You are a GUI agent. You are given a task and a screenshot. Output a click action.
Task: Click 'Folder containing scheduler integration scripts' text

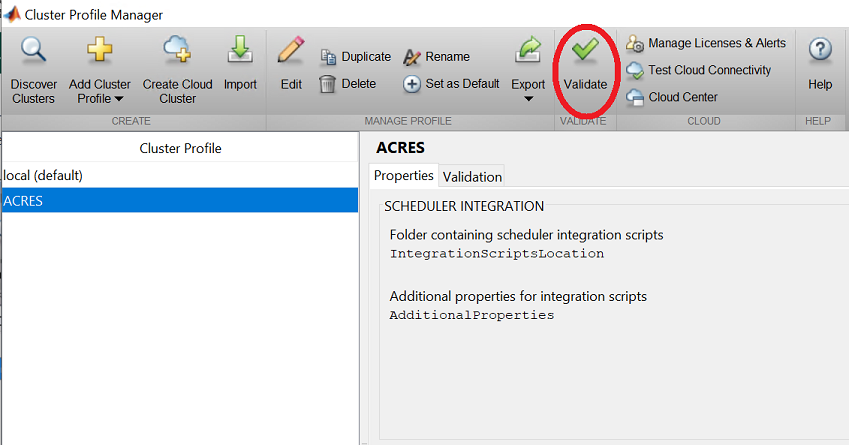click(526, 235)
